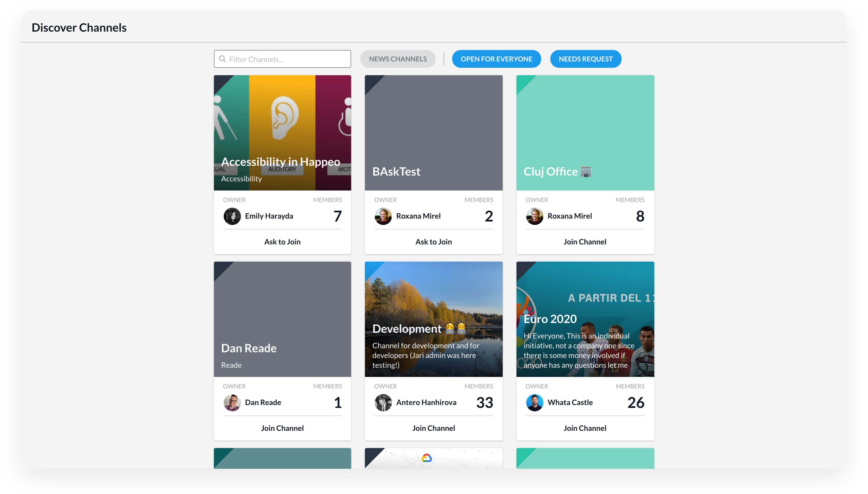Viewport: 868px width, 494px height.
Task: Click Roxana Mirel's avatar on BAskTest card
Action: [383, 216]
